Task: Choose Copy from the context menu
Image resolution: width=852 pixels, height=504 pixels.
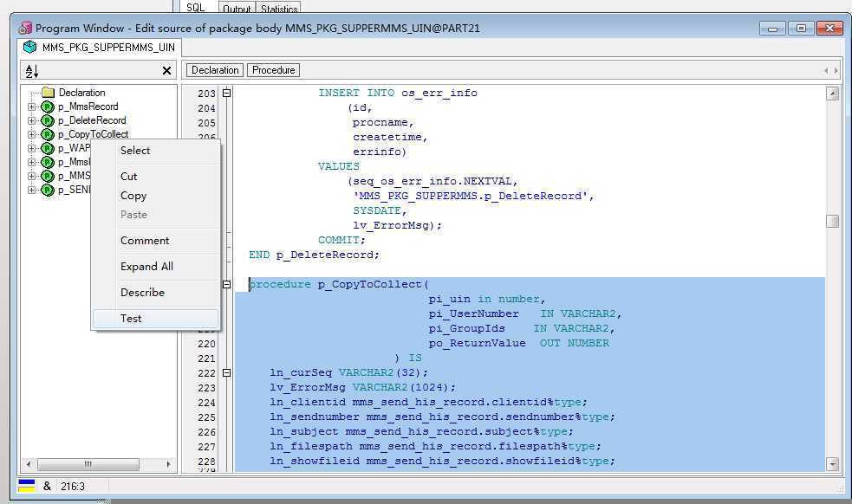Action: (156, 196)
